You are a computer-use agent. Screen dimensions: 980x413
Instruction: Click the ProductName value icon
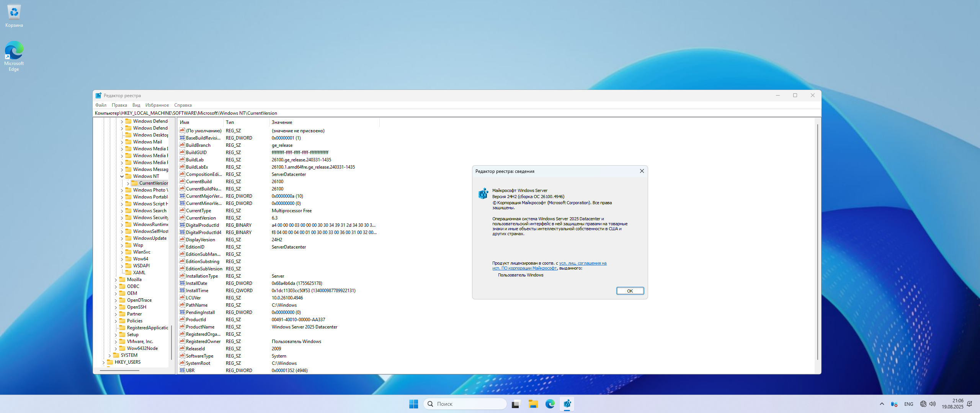pyautogui.click(x=182, y=327)
